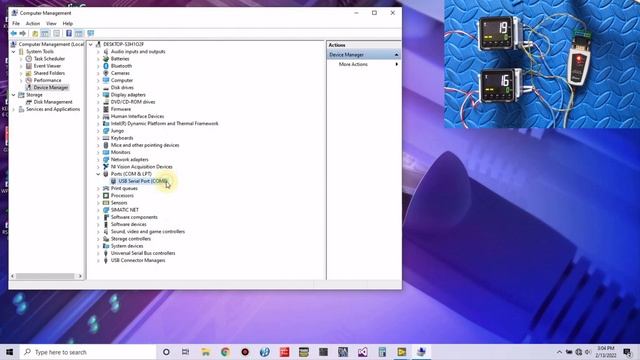The height and width of the screenshot is (360, 640).
Task: Expand the Bluetooth device category
Action: tap(98, 66)
